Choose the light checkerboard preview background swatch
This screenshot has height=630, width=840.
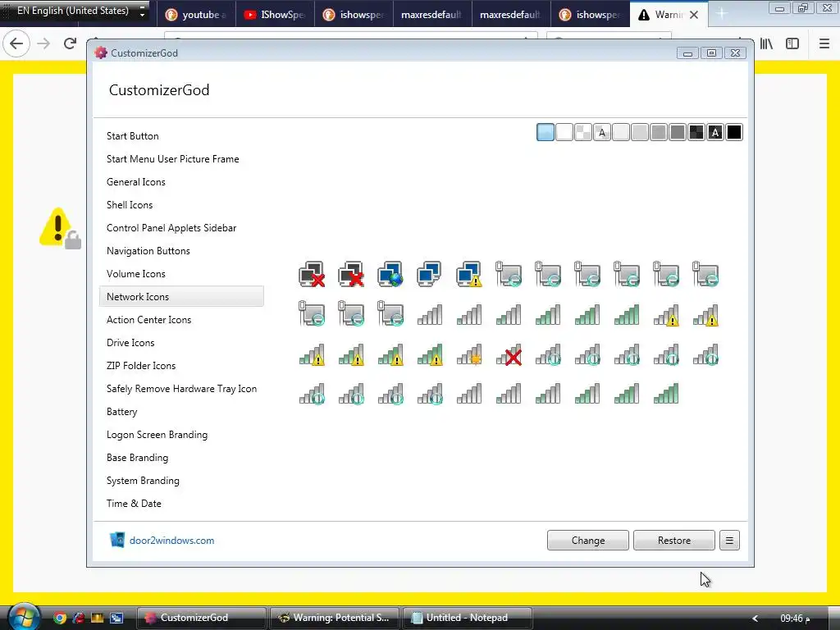583,132
